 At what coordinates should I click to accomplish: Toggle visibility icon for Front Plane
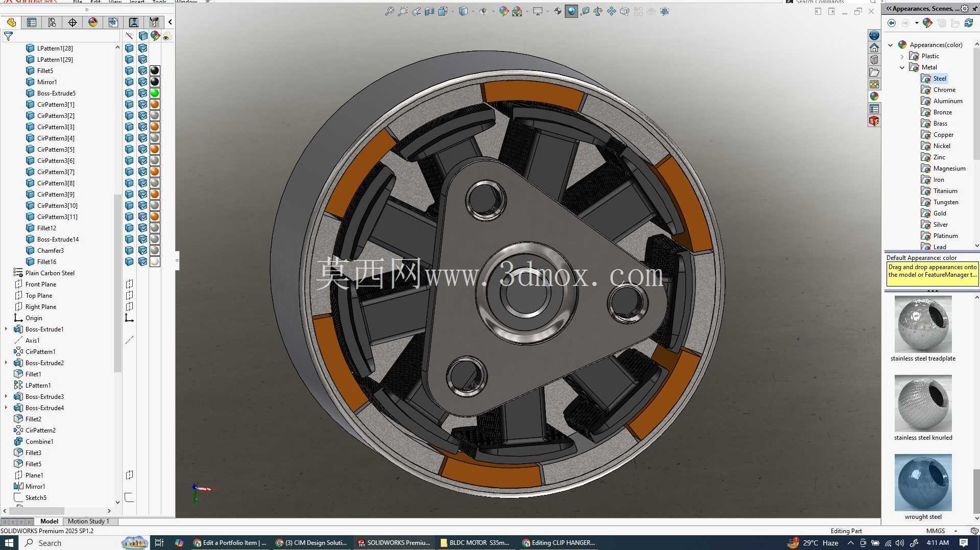129,284
